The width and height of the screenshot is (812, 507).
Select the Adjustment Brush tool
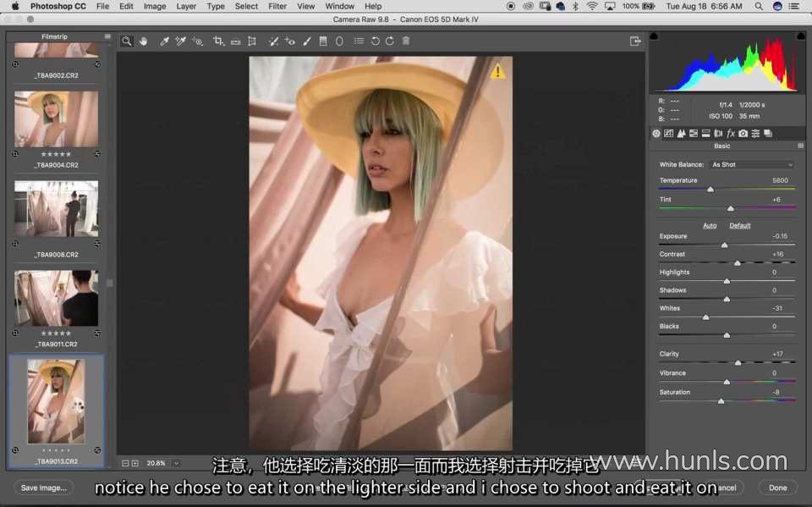(x=307, y=41)
